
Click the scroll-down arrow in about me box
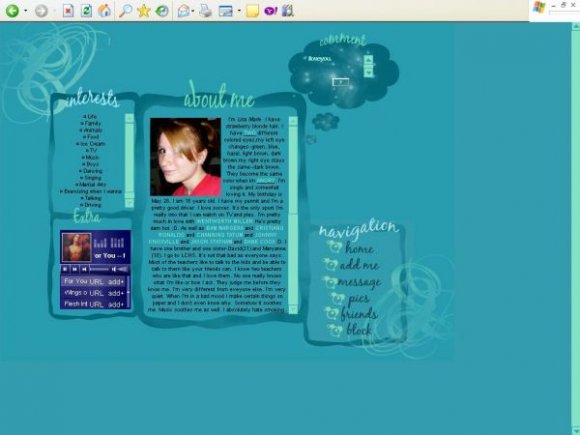pyautogui.click(x=293, y=310)
